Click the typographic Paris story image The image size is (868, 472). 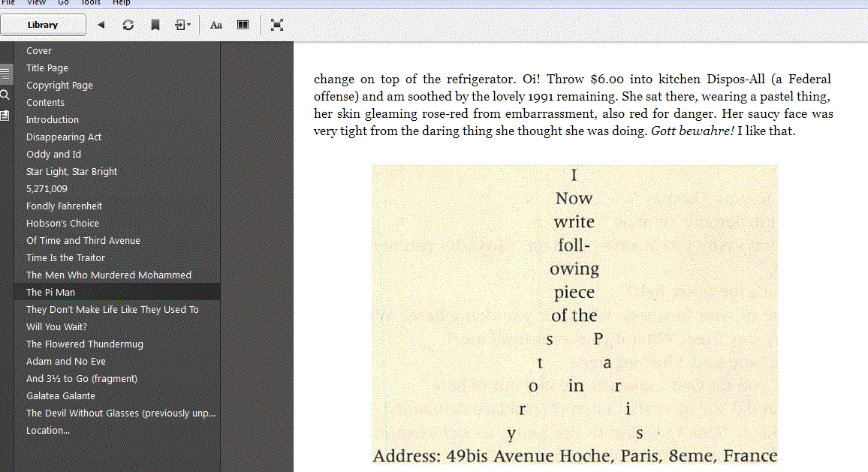point(574,314)
